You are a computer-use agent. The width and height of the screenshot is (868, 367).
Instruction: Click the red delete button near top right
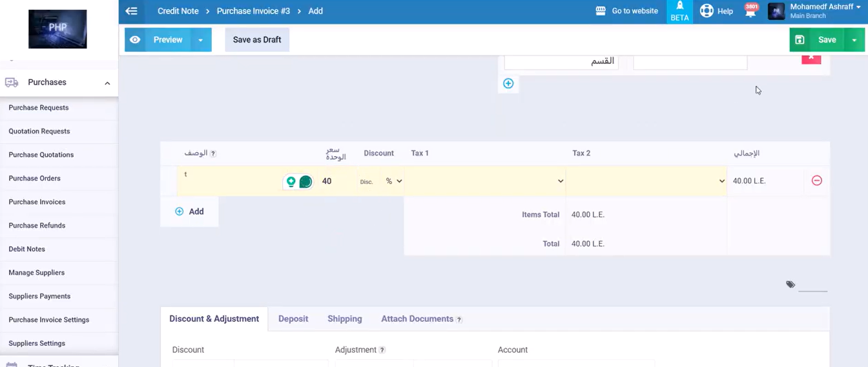(811, 58)
